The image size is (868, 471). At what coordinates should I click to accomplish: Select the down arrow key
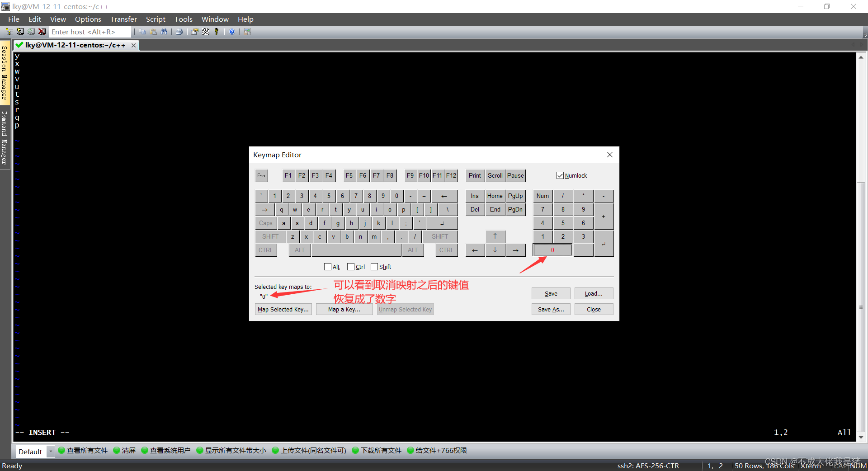495,250
